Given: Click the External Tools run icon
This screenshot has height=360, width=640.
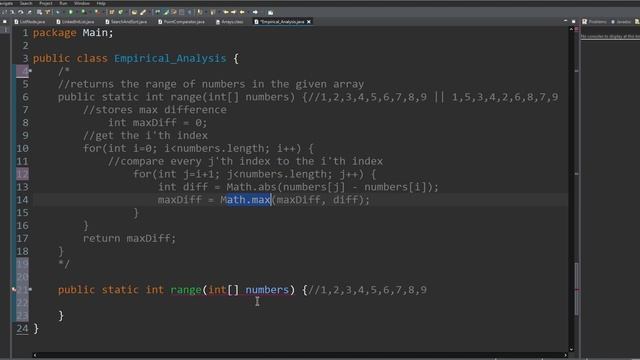Looking at the screenshot, I should (97, 12).
